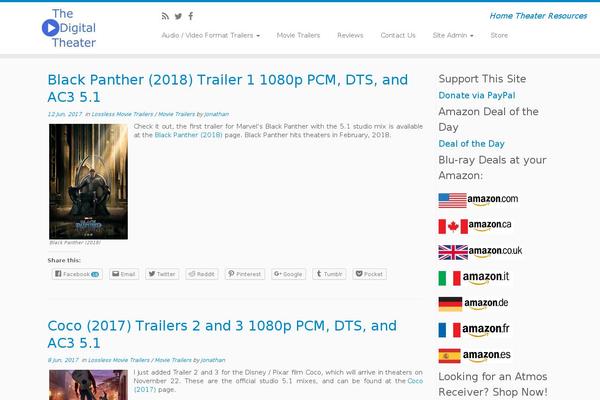Image resolution: width=600 pixels, height=400 pixels.
Task: Open author Jonathan link under Black Panther post
Action: pos(216,114)
